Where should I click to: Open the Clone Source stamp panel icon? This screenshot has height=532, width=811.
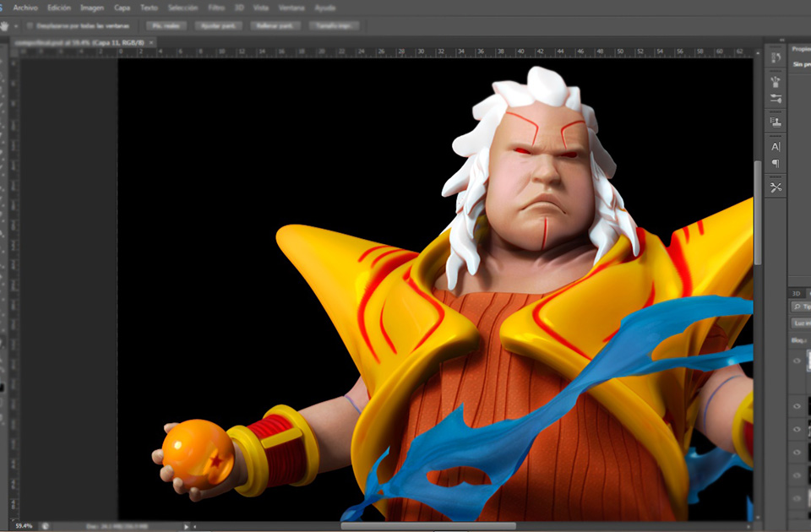[x=776, y=122]
